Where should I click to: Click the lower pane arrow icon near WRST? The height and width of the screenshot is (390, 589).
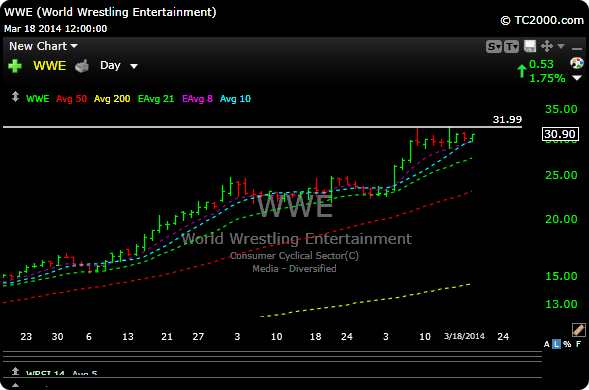15,371
